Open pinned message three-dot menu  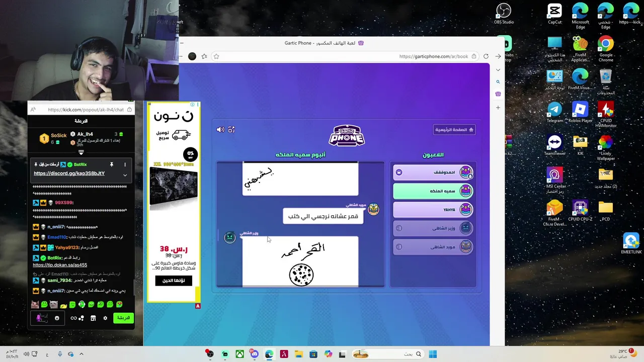point(125,164)
